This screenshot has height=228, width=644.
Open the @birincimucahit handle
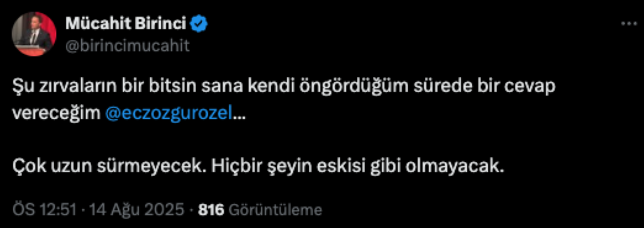tap(127, 46)
